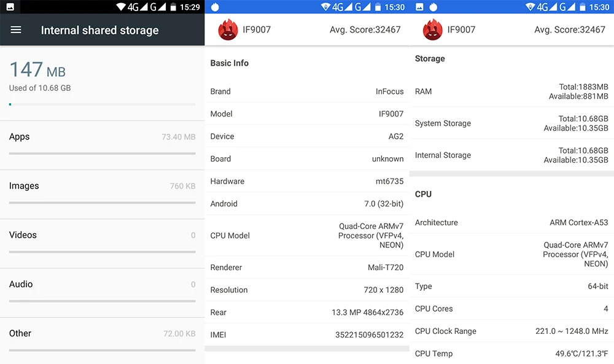This screenshot has height=364, width=614.
Task: Open the Other storage category
Action: pos(102,341)
